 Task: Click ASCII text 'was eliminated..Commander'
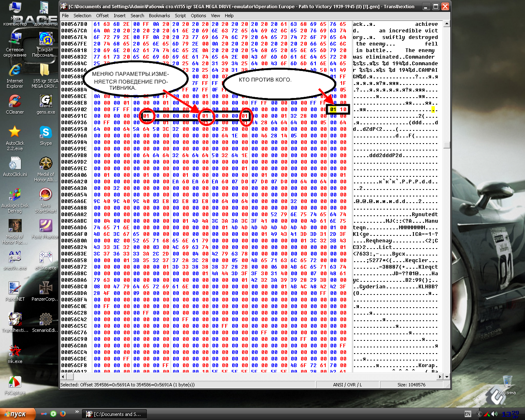(394, 57)
